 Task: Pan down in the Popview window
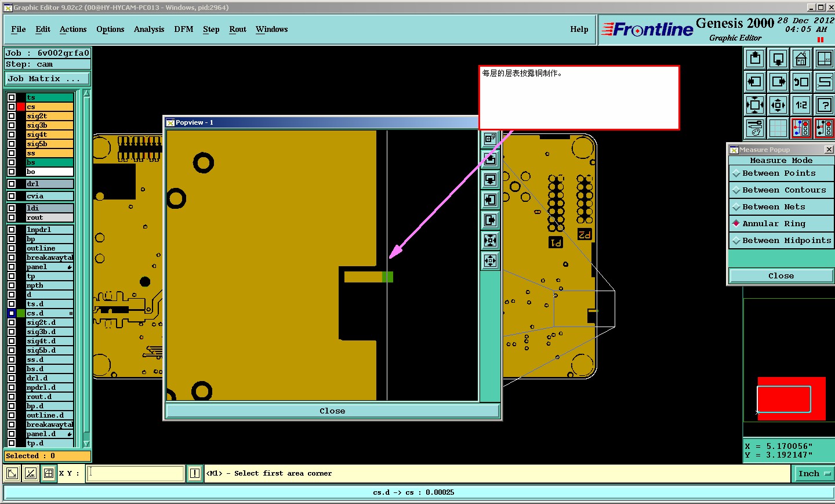tap(490, 179)
